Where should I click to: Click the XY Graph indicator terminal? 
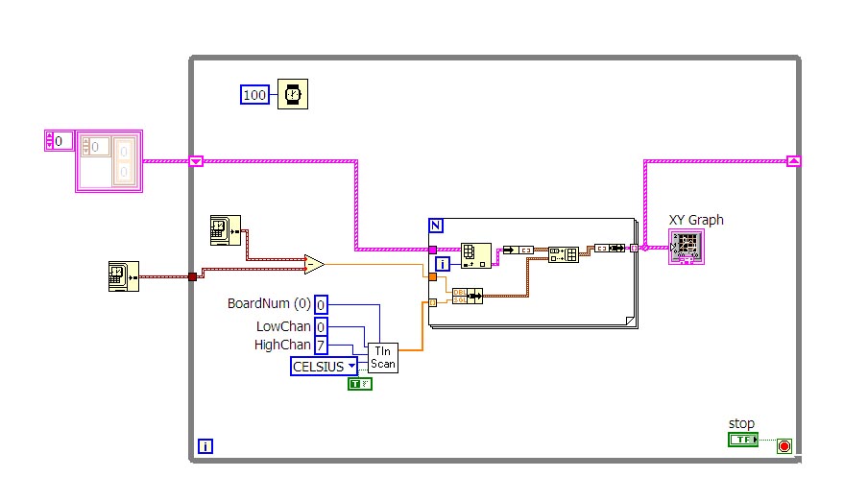(x=687, y=247)
